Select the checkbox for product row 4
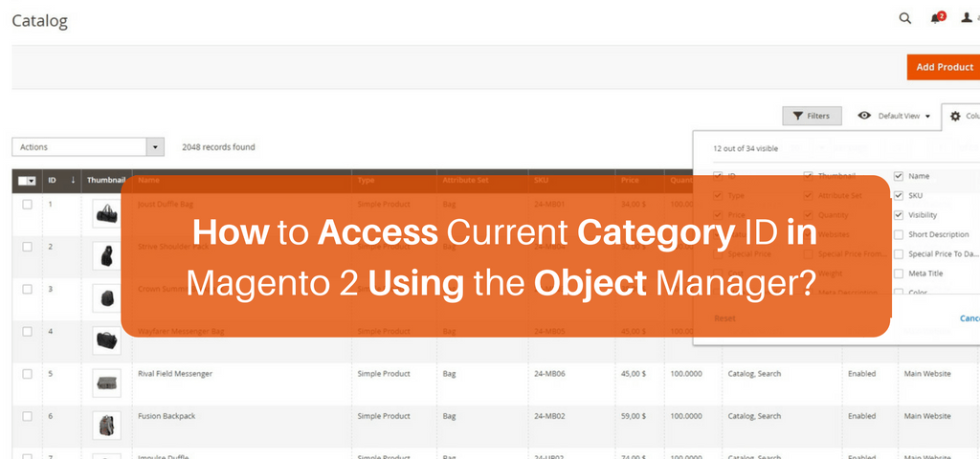Viewport: 980px width, 459px height. pos(27,332)
